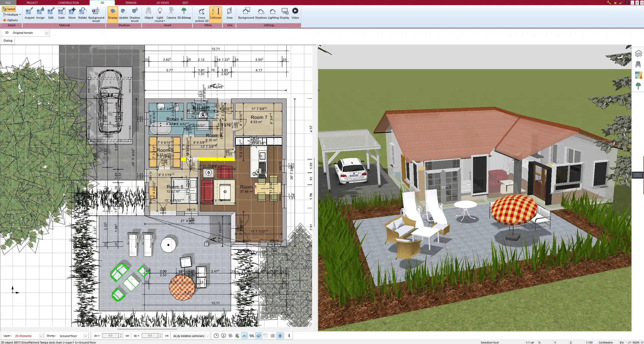Click the Options button
The width and height of the screenshot is (644, 344).
[x=11, y=20]
